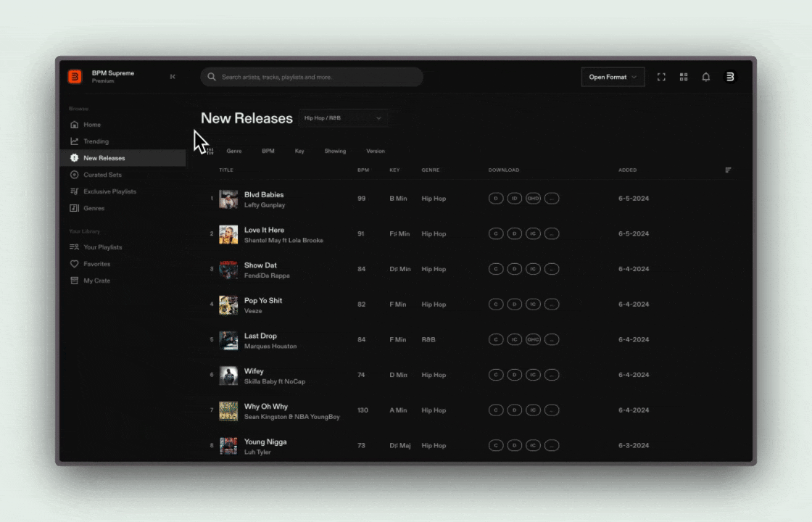Click the Pop Yo Shit track title
812x522 pixels.
263,300
